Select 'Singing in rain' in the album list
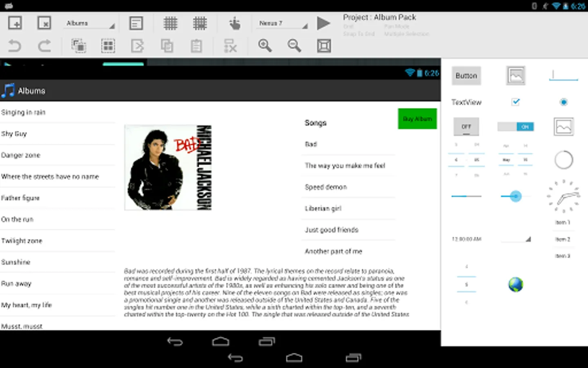This screenshot has width=588, height=368. coord(57,112)
